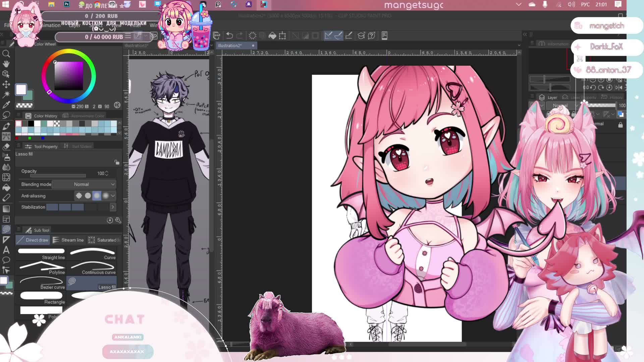Screen dimensions: 644x362
Task: Select the Figure tool in toolbar
Action: (6, 229)
